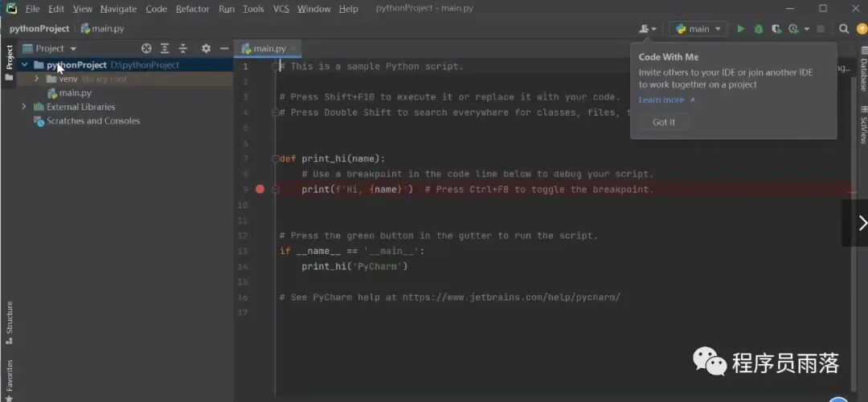
Task: Click the right-edge arrow to go next
Action: (862, 224)
